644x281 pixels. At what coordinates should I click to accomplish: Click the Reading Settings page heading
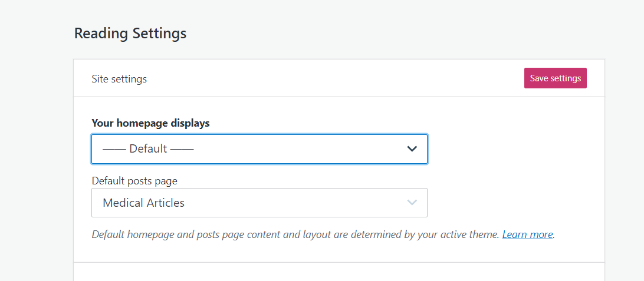[x=130, y=33]
